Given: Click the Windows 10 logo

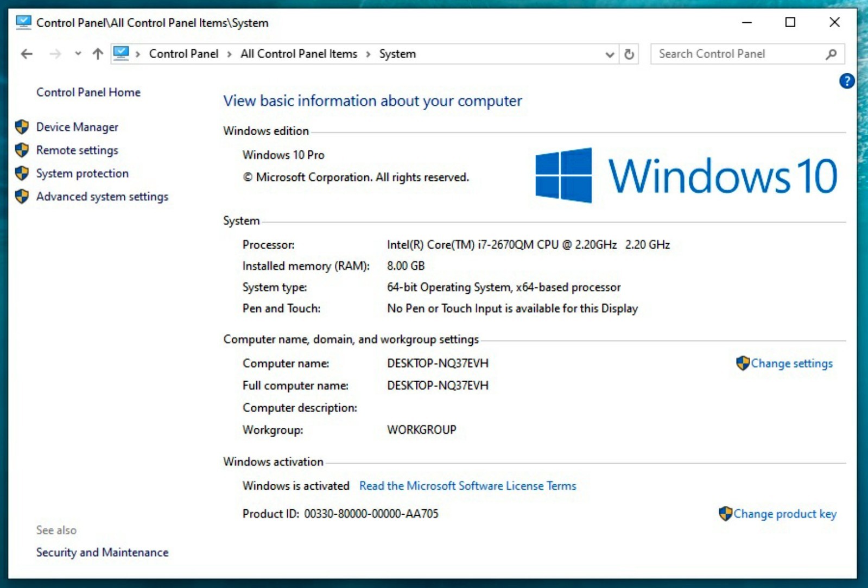Looking at the screenshot, I should click(x=686, y=175).
